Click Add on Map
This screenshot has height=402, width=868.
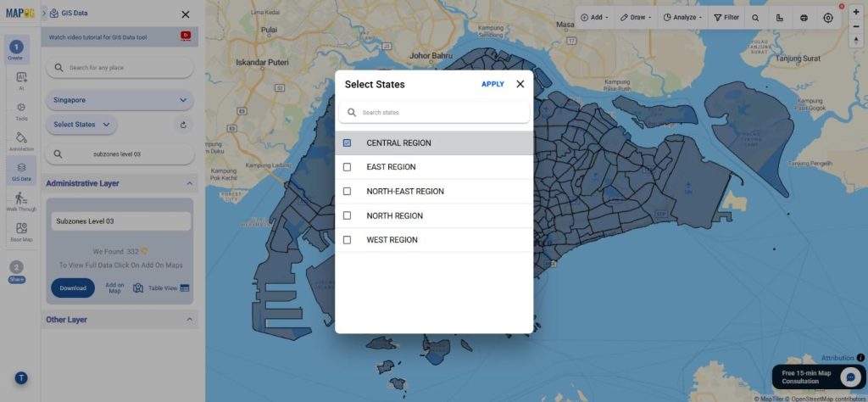pyautogui.click(x=114, y=288)
